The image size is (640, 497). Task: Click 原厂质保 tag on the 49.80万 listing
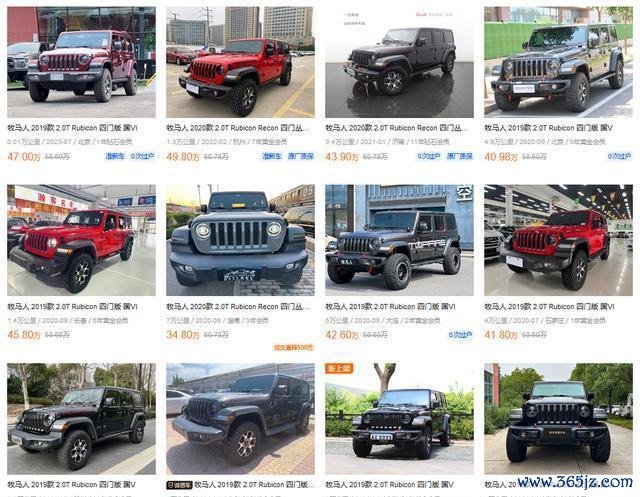click(301, 156)
